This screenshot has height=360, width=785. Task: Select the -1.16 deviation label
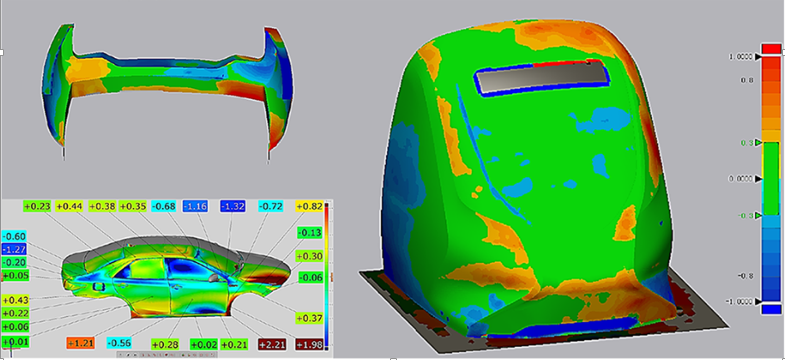195,206
